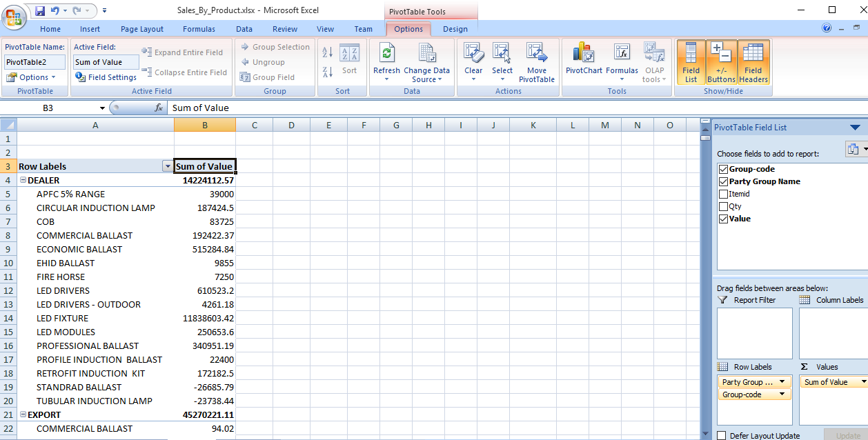Click the insert function fx button
Viewport: 868px width, 440px height.
tap(159, 108)
